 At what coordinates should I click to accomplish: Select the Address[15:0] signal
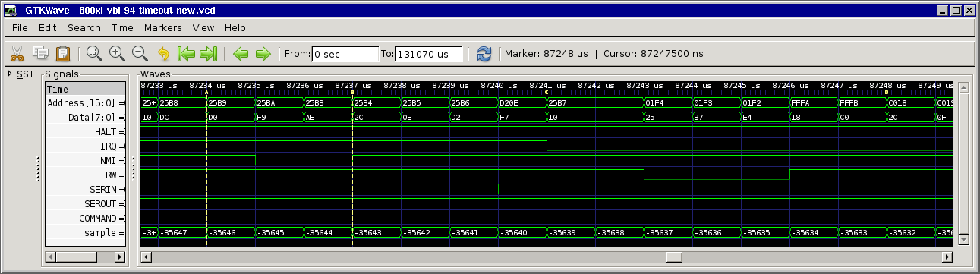tap(86, 103)
